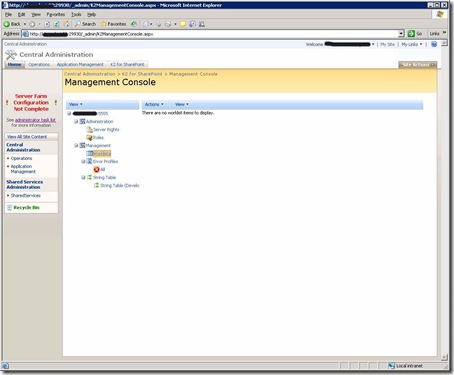Switch to the K2 for SharePoint tab
Image resolution: width=454 pixels, height=375 pixels.
(x=128, y=64)
